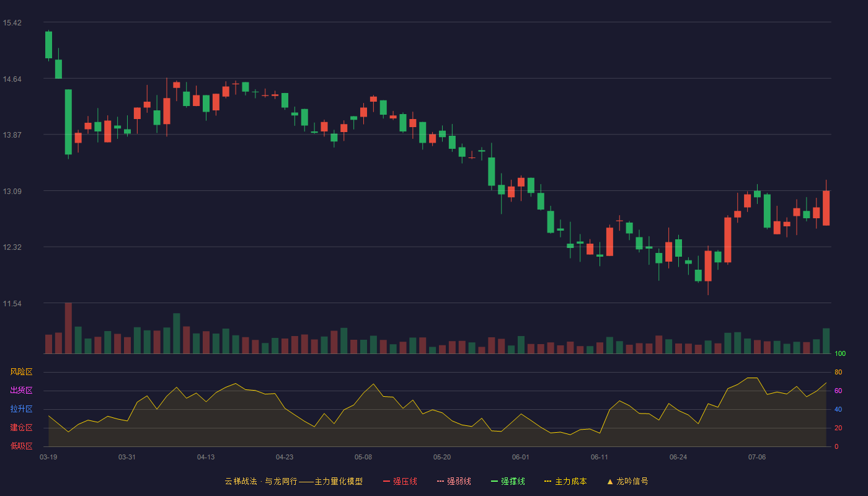Click the last red candlestick at far right

pyautogui.click(x=826, y=208)
